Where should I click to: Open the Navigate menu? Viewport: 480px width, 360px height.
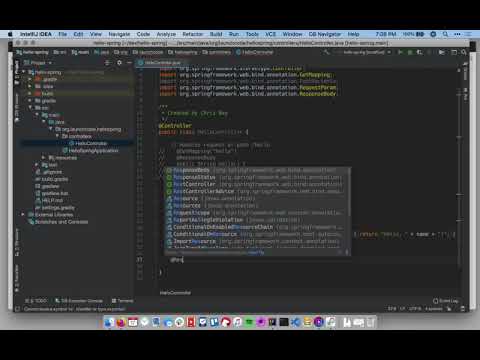point(119,34)
